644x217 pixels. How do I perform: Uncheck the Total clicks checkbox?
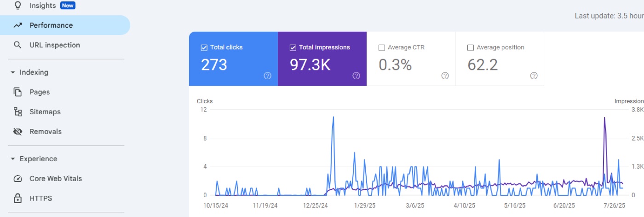[204, 47]
